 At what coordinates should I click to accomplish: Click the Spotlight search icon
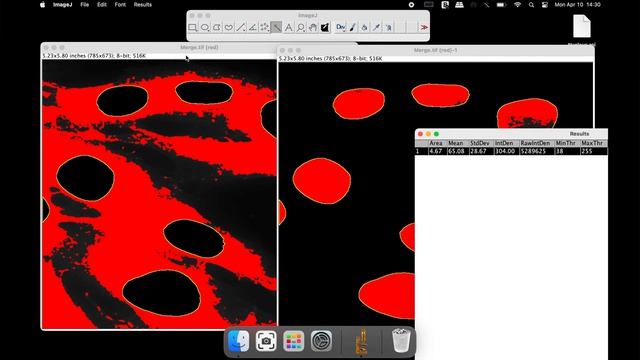tap(531, 5)
